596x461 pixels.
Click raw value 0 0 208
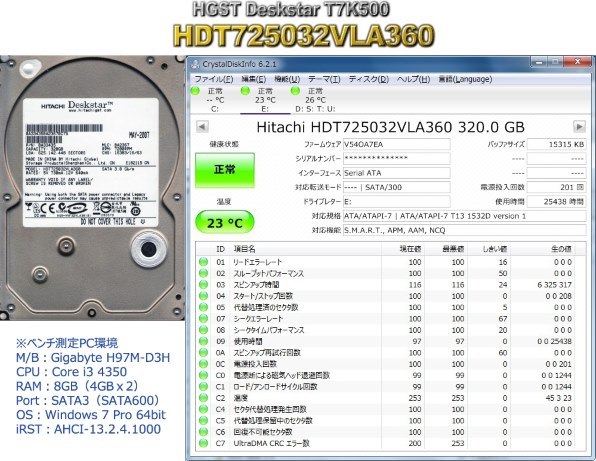click(559, 296)
